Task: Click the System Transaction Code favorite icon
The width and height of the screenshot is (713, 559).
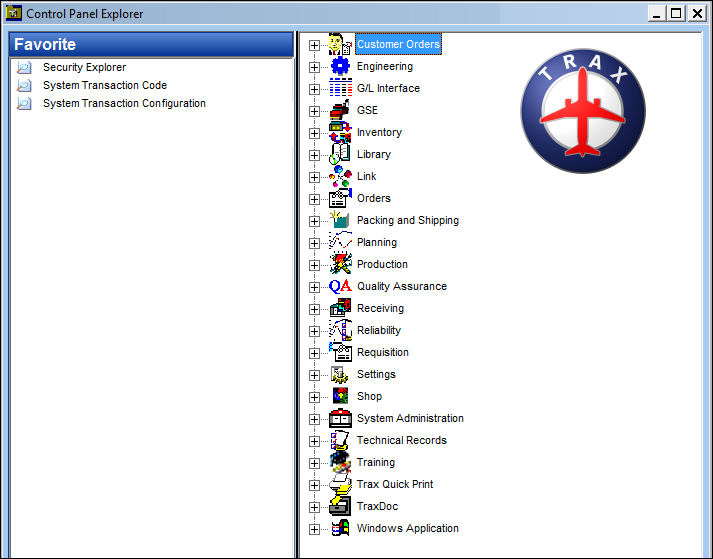Action: pos(24,86)
